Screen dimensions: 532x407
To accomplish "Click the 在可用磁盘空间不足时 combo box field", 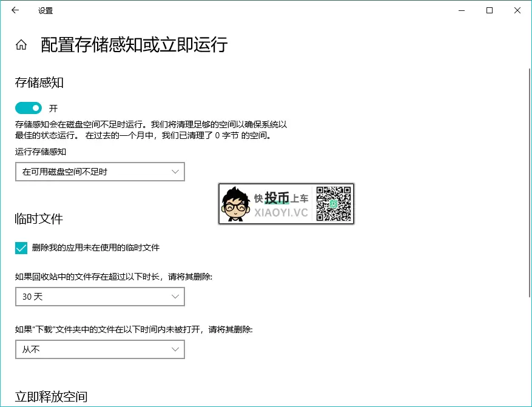I will click(x=99, y=172).
